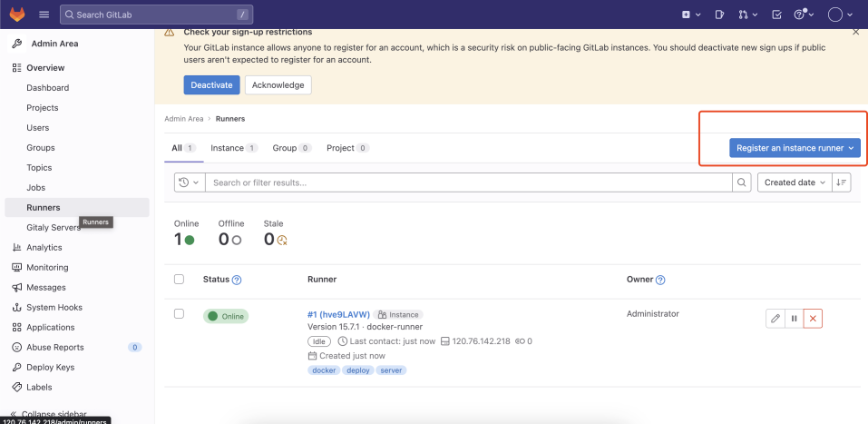Open System Hooks in the sidebar
Image resolution: width=868 pixels, height=424 pixels.
tap(77, 307)
